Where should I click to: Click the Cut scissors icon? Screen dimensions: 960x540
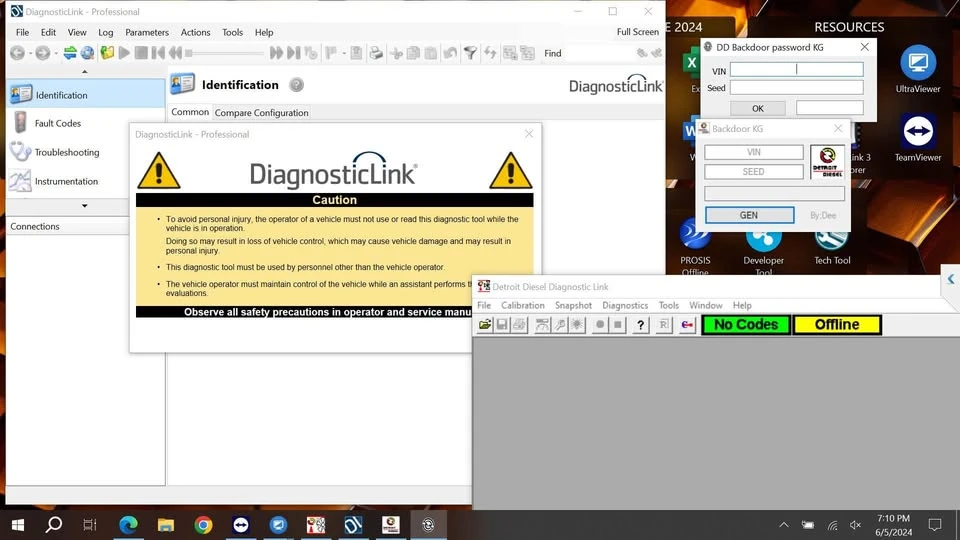pos(396,53)
